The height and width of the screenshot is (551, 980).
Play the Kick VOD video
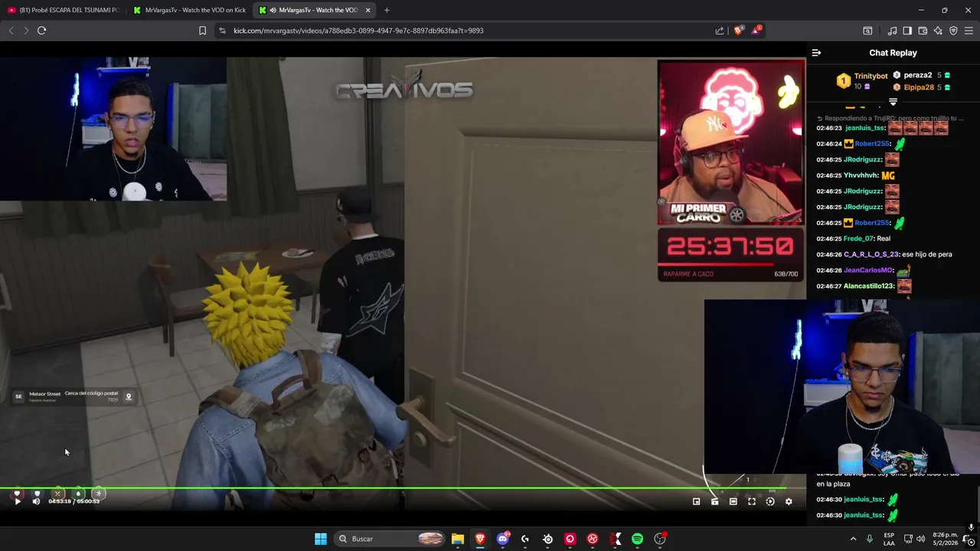tap(17, 501)
